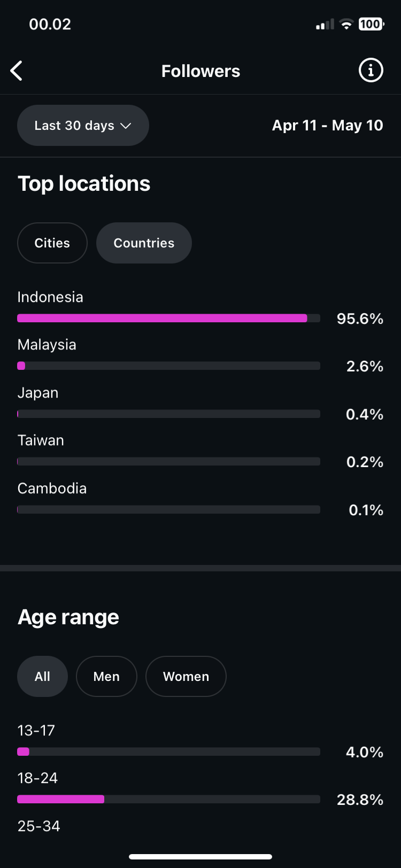
Task: Open the info circle icon
Action: (x=371, y=70)
